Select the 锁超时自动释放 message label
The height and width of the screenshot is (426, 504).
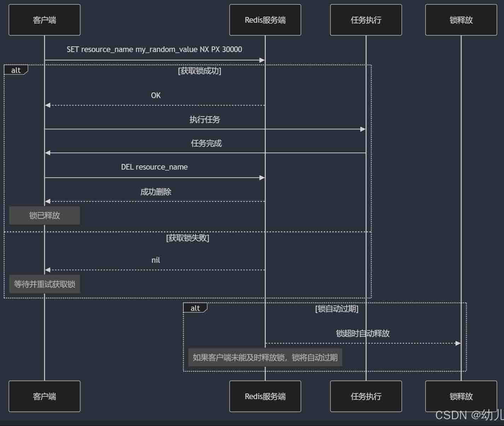point(362,333)
